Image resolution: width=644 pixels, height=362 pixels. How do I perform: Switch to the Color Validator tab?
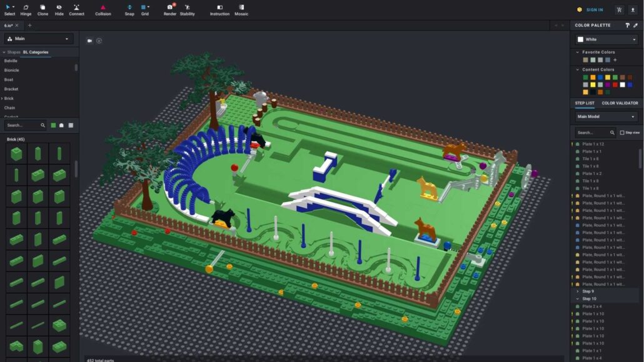pyautogui.click(x=620, y=103)
